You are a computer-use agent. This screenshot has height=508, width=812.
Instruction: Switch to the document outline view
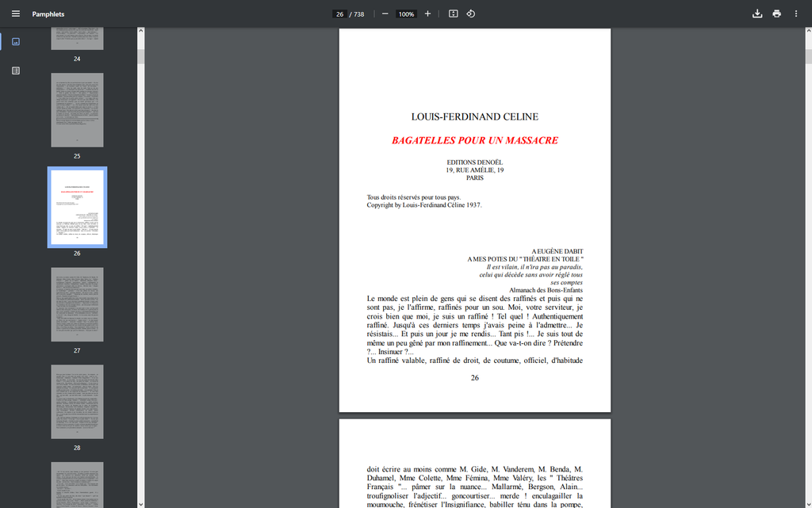(x=16, y=71)
